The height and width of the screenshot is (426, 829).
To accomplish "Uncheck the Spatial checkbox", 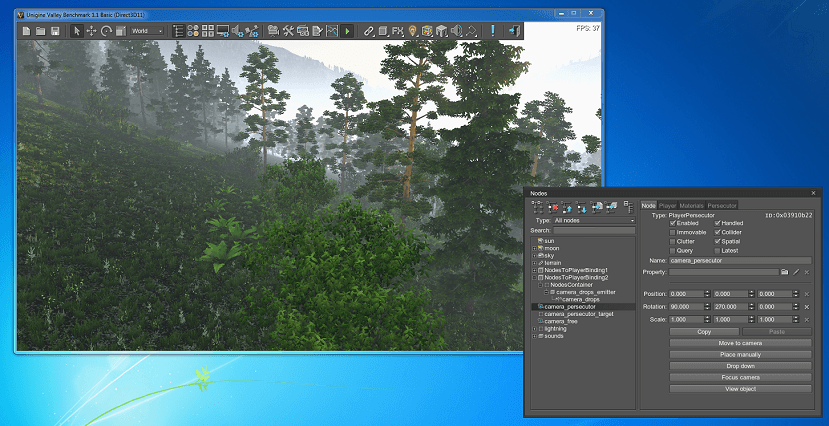I will click(x=717, y=242).
